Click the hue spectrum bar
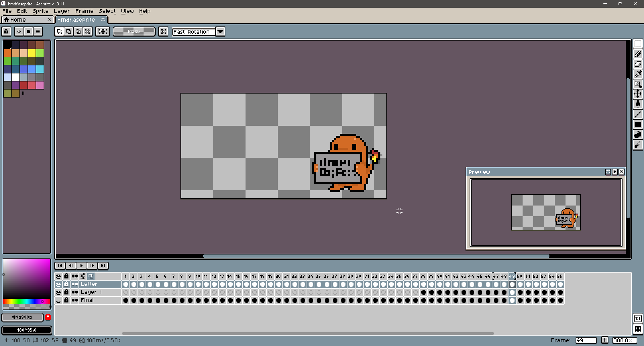This screenshot has height=346, width=644. [x=27, y=301]
